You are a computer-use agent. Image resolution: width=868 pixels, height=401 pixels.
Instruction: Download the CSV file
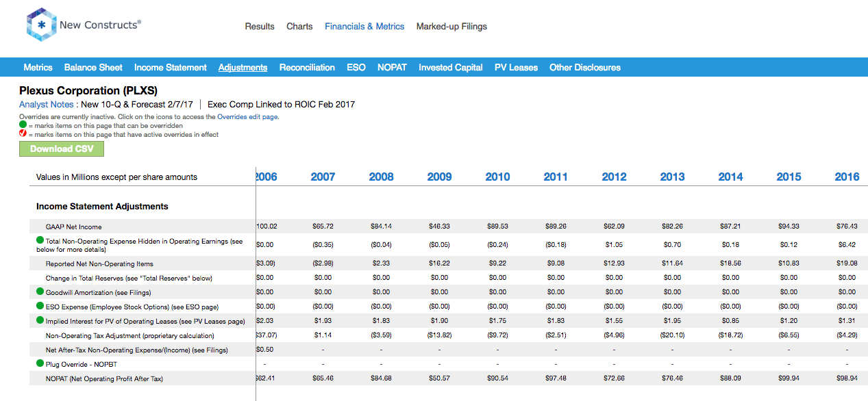pos(62,148)
